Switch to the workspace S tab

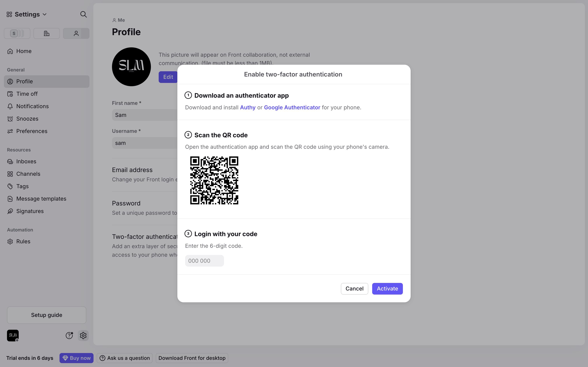coord(17,33)
